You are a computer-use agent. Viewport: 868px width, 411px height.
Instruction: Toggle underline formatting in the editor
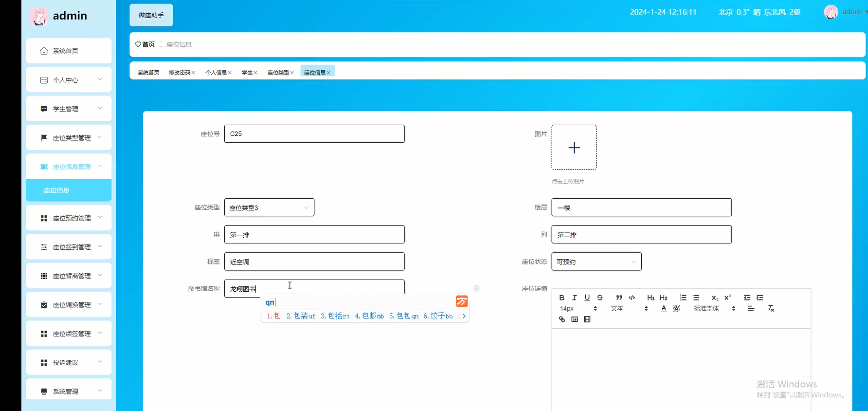pos(587,298)
